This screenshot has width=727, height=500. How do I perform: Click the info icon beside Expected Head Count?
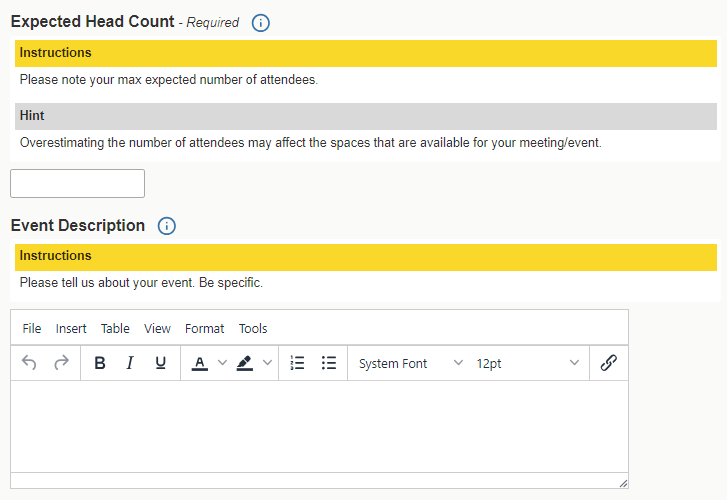point(261,23)
